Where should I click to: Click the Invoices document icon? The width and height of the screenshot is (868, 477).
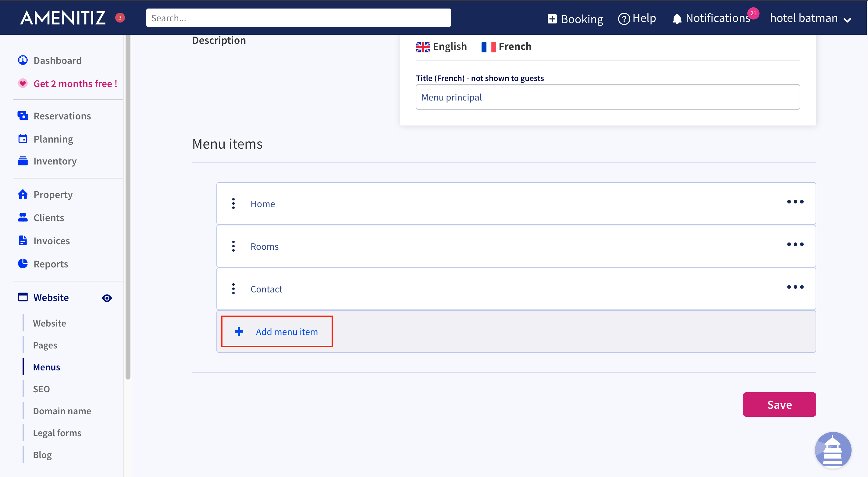(23, 241)
